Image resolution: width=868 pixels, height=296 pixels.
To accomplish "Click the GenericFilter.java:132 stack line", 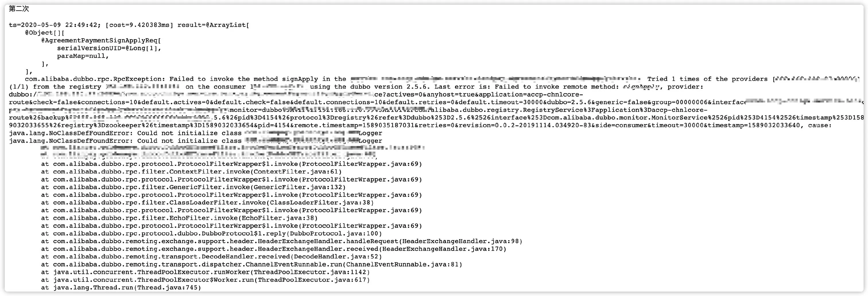I will pos(193,187).
